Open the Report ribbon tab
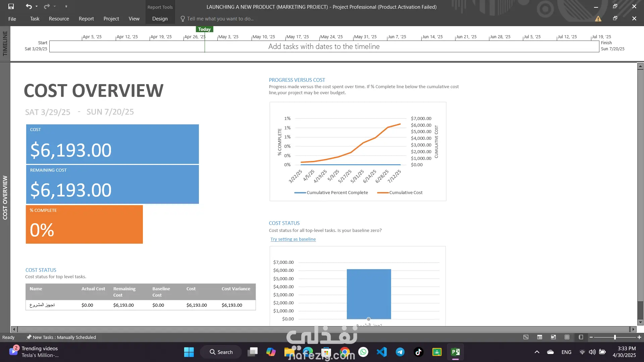The image size is (644, 362). pos(86,19)
